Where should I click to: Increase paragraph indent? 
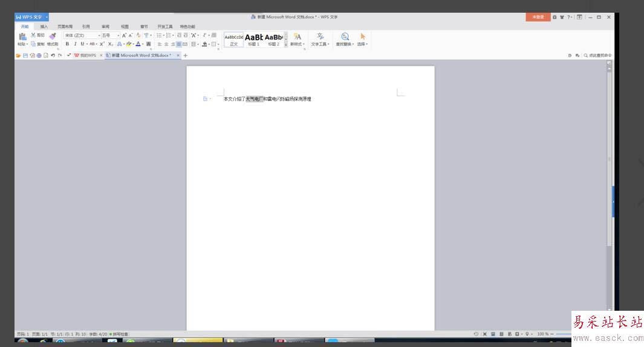pos(186,35)
